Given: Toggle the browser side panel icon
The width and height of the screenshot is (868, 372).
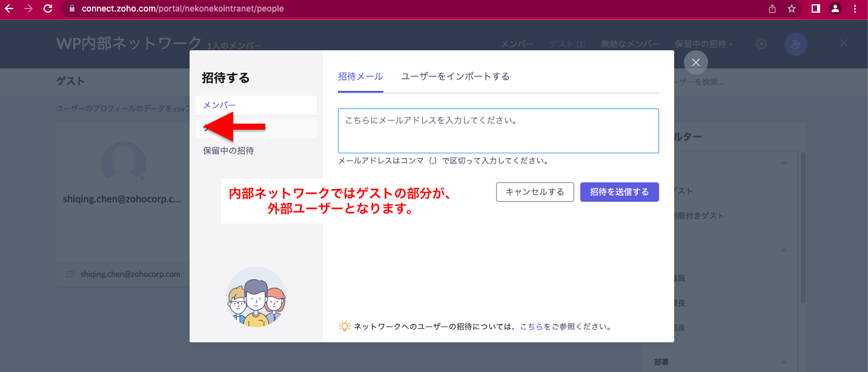Looking at the screenshot, I should pyautogui.click(x=815, y=8).
